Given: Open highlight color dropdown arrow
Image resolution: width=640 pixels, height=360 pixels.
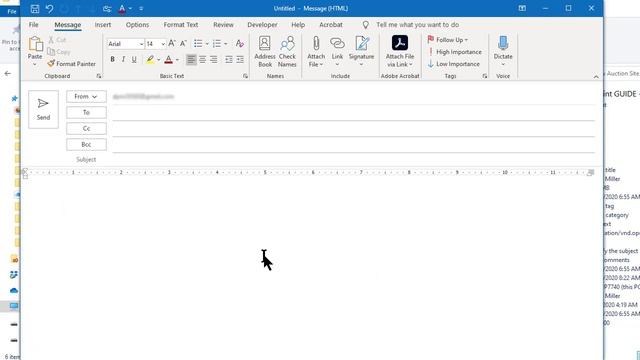Looking at the screenshot, I should [x=159, y=60].
